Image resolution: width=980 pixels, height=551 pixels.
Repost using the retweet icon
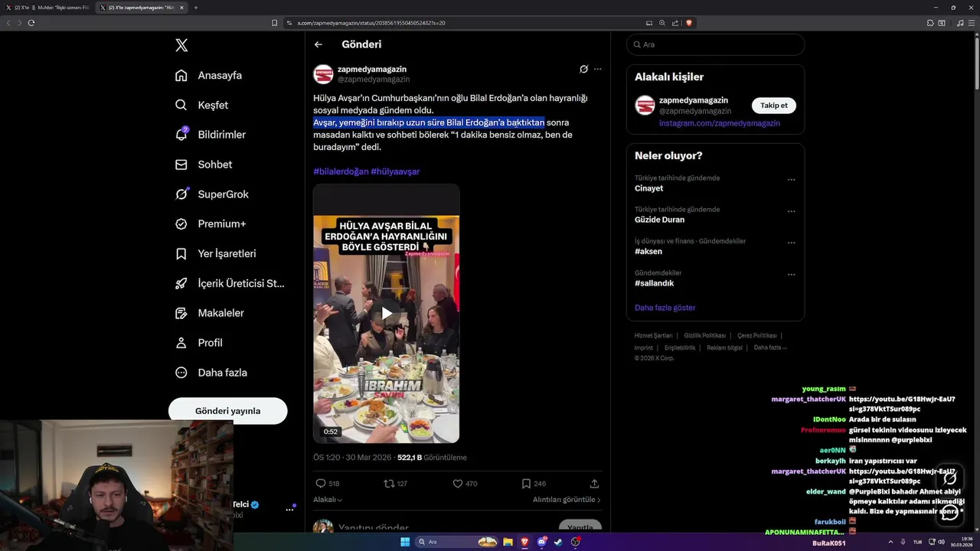point(389,484)
